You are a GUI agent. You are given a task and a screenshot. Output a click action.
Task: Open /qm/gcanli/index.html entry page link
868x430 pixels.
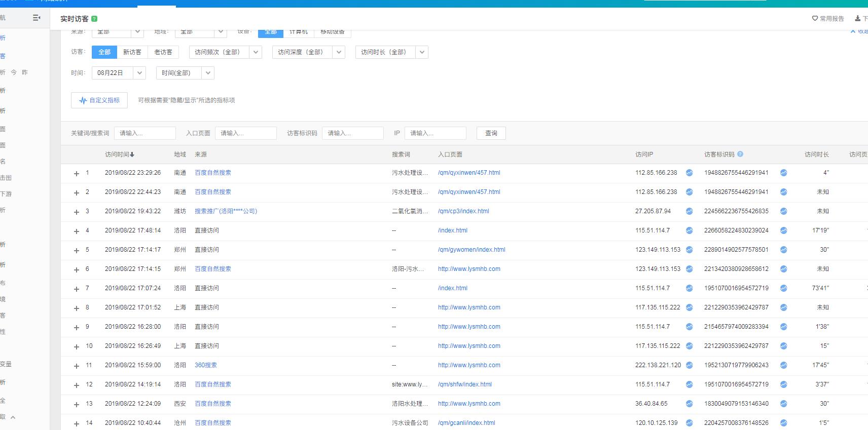pos(466,423)
